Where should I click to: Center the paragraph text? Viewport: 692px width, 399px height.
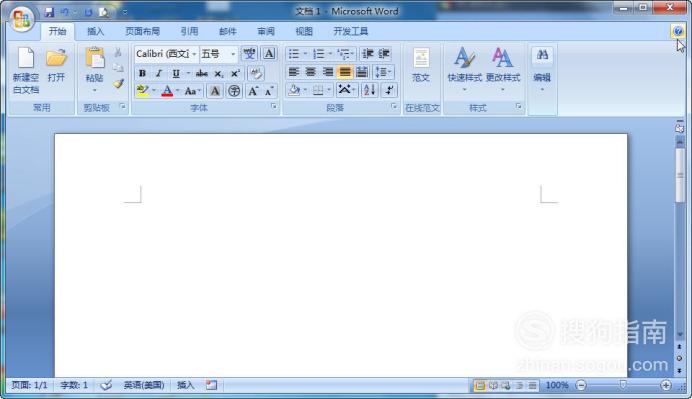pos(311,72)
